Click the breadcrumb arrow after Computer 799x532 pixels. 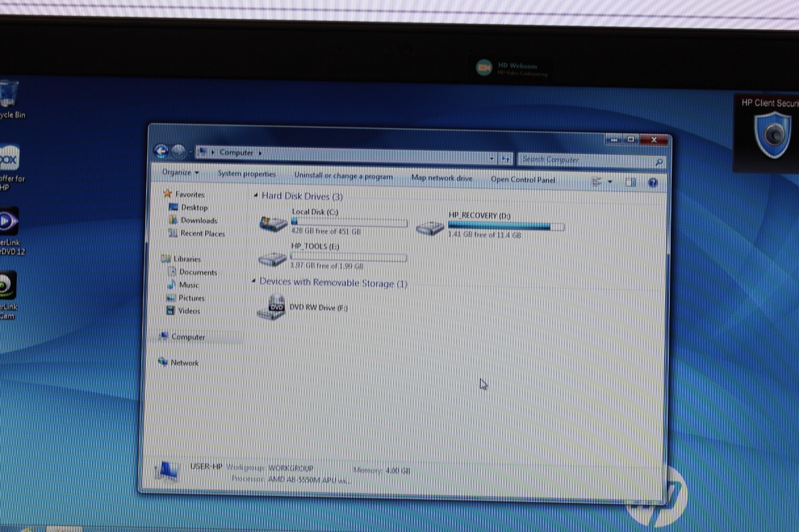click(260, 153)
